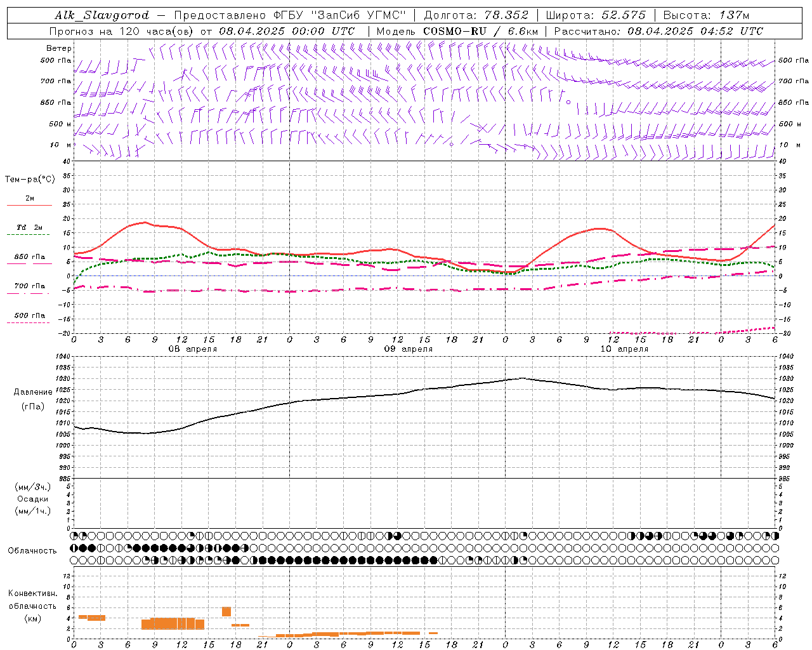Click the Рассчитано: 08.04.2025 04:52 UTC timestamp
The width and height of the screenshot is (812, 650).
click(658, 31)
